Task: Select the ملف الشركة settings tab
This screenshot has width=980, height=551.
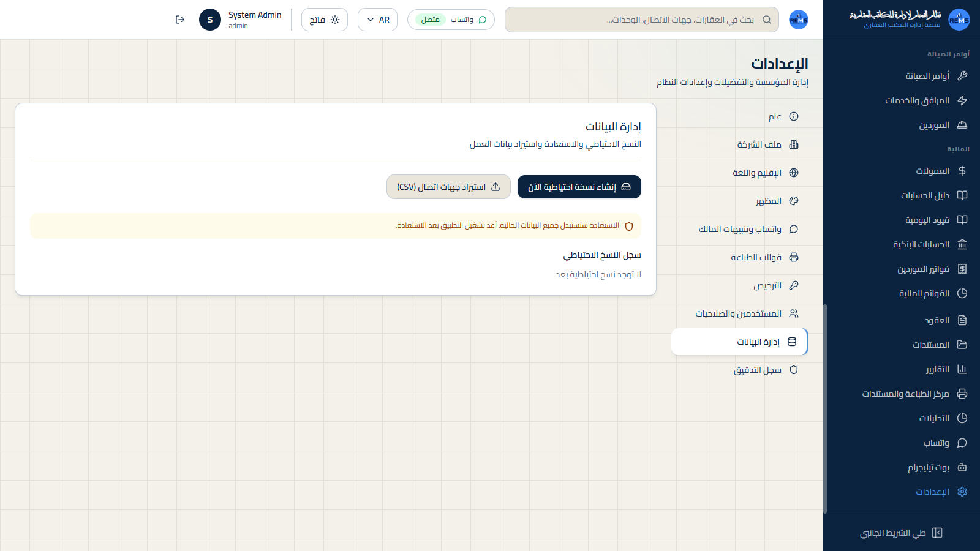Action: [740, 144]
